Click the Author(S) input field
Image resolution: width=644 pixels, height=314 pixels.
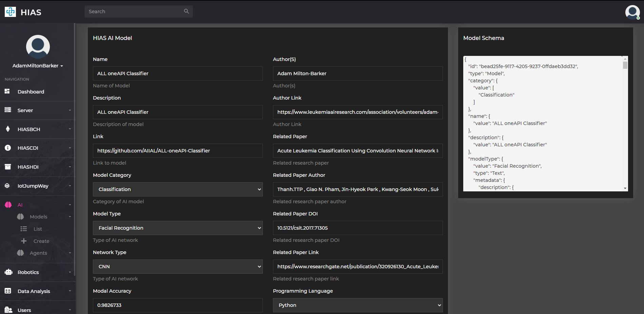pyautogui.click(x=358, y=74)
